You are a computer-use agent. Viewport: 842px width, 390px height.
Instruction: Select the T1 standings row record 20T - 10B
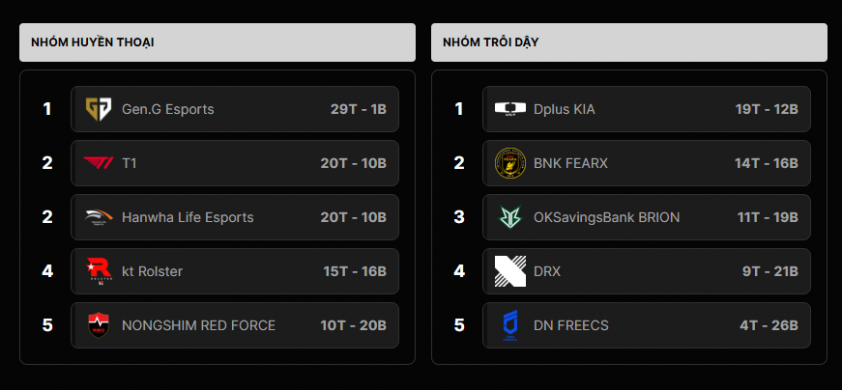(x=353, y=163)
